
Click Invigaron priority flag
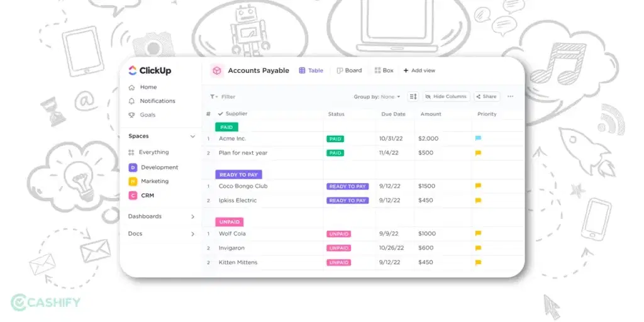[478, 248]
